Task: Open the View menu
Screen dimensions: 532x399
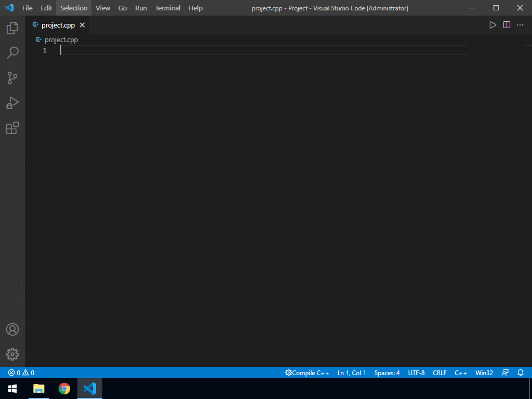Action: (103, 8)
